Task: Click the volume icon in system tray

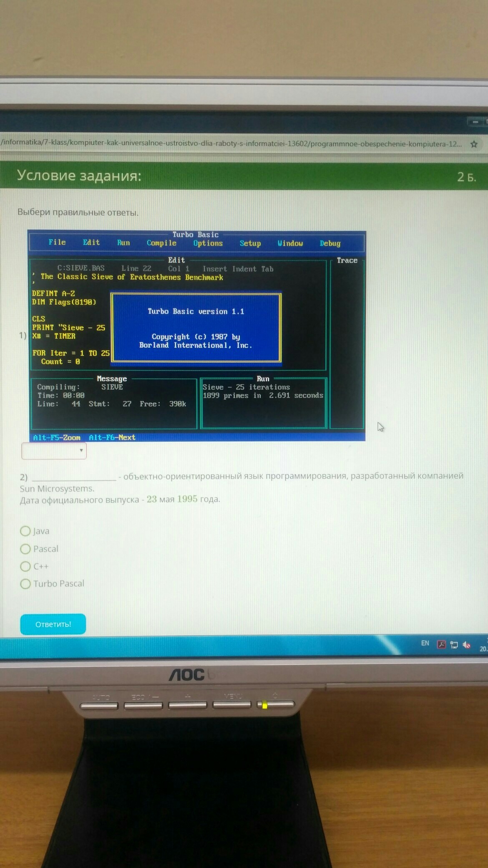Action: click(x=466, y=645)
